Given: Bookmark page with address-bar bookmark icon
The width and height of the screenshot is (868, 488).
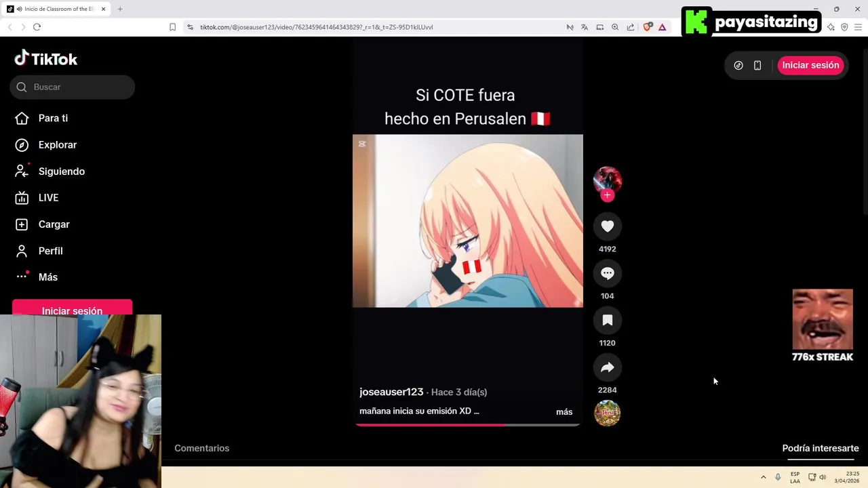Looking at the screenshot, I should (x=172, y=27).
